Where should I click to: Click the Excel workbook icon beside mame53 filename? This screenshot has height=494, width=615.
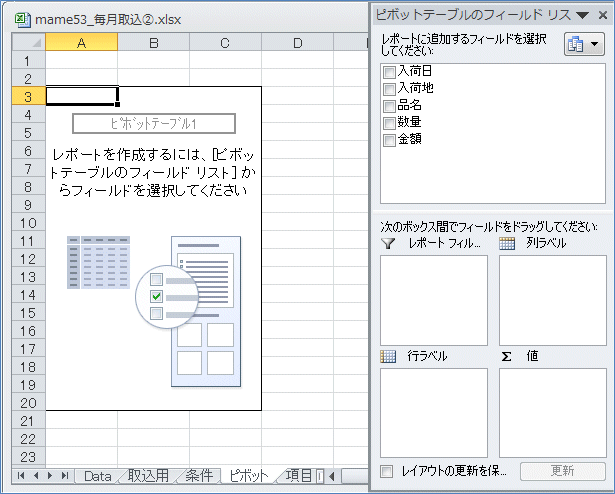click(x=22, y=20)
